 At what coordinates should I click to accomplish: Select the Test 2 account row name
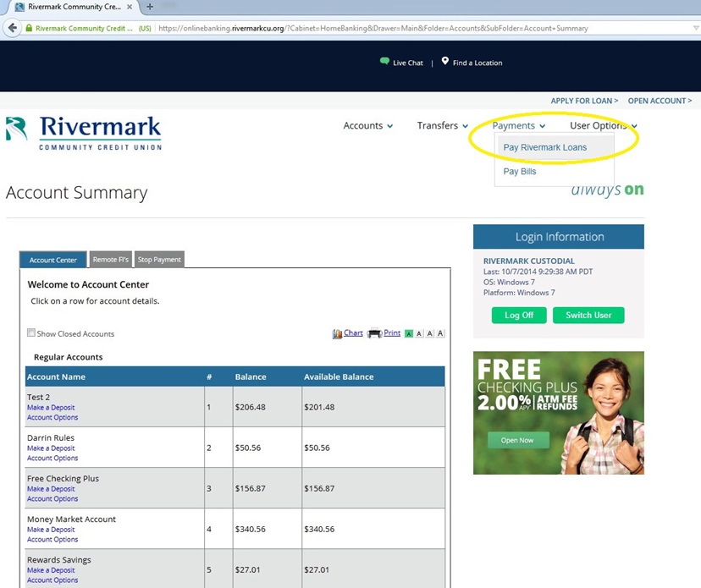tap(38, 397)
